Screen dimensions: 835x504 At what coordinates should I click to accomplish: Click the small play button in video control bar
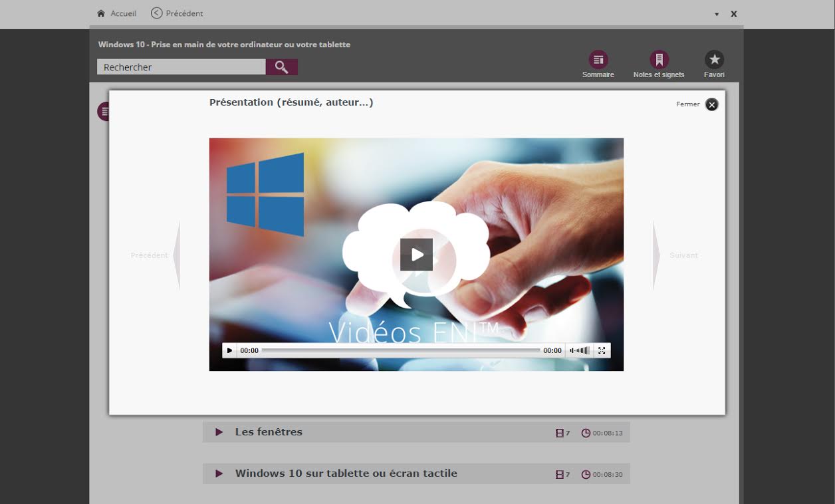point(230,350)
